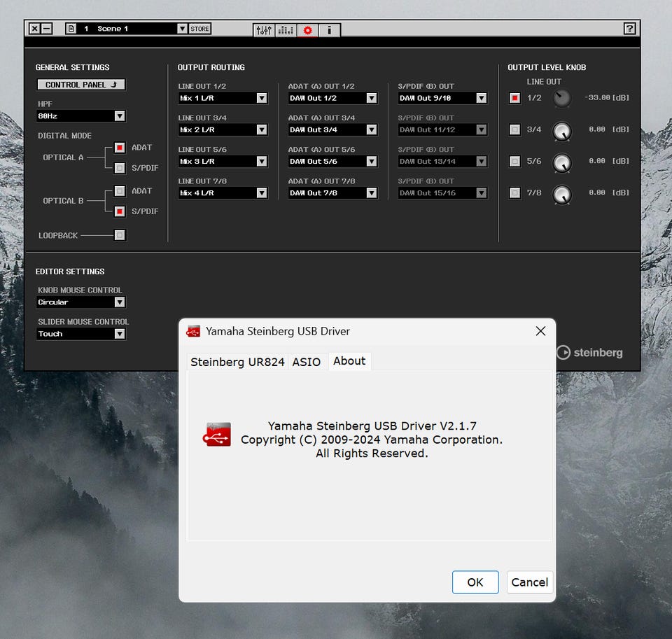Enable Line Out 3/4 level knob checkbox
The width and height of the screenshot is (672, 639).
tap(515, 129)
